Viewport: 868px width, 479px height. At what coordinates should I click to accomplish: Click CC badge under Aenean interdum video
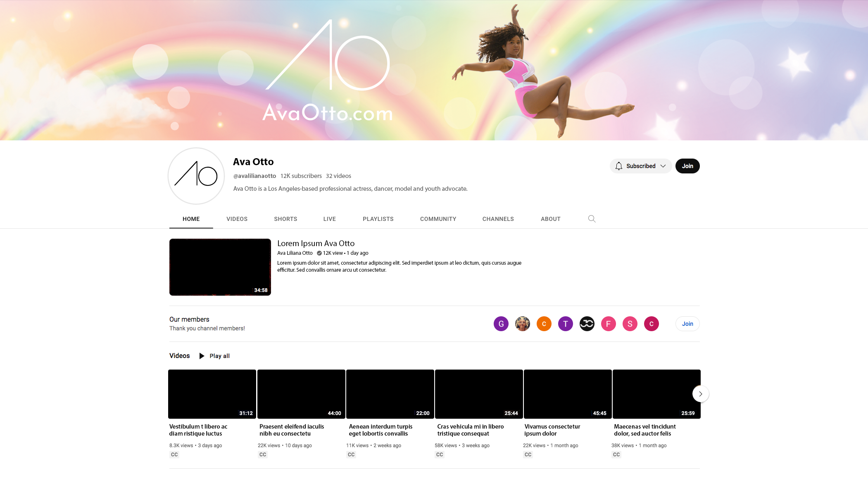[x=351, y=455]
